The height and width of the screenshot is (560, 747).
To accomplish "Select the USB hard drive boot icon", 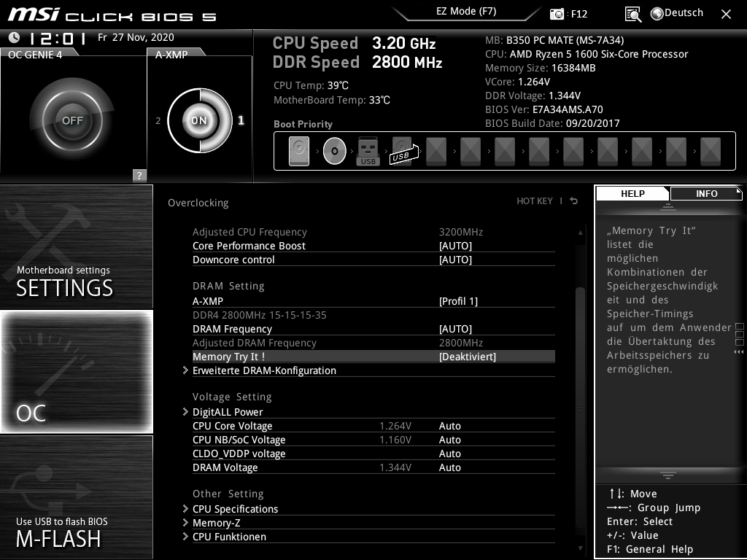I will tap(404, 151).
